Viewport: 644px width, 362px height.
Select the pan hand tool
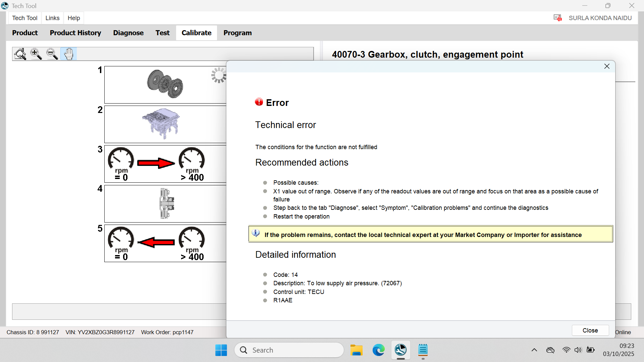(68, 54)
